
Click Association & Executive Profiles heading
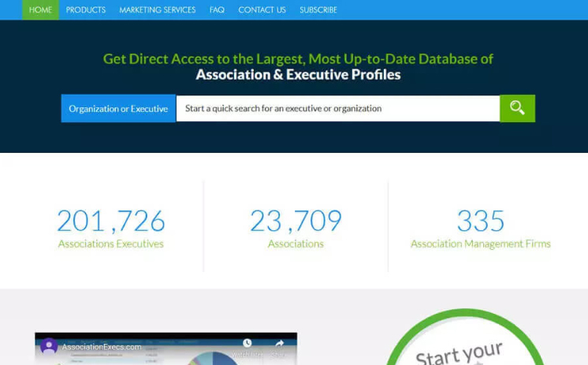coord(298,75)
